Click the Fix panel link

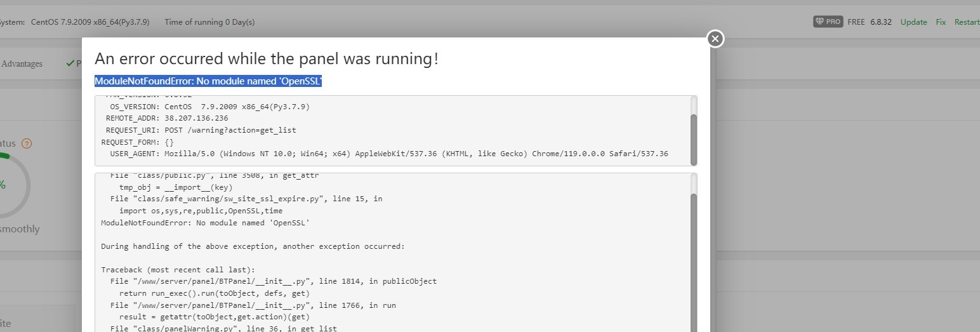[941, 22]
